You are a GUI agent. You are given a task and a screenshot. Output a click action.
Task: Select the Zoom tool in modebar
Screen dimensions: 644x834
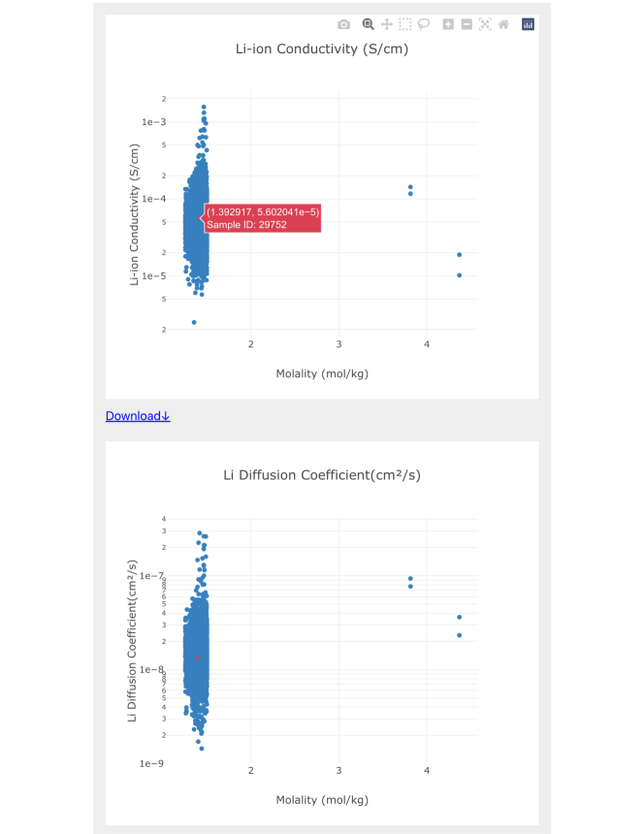[368, 24]
